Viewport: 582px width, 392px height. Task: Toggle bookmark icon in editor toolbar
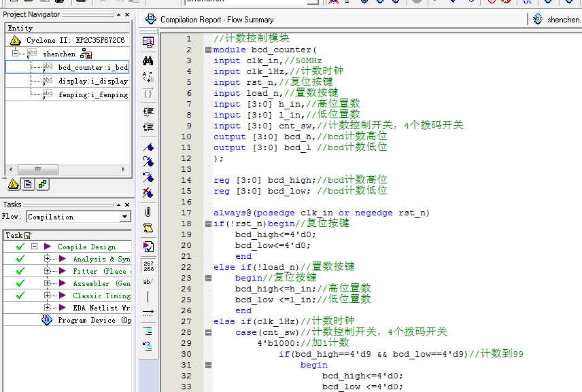(148, 146)
